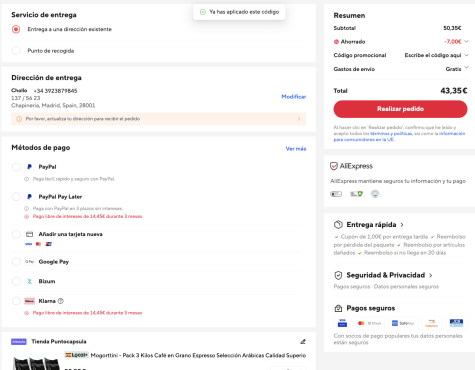The width and height of the screenshot is (475, 370).
Task: Click the JCB secure payment badge
Action: coord(456,323)
